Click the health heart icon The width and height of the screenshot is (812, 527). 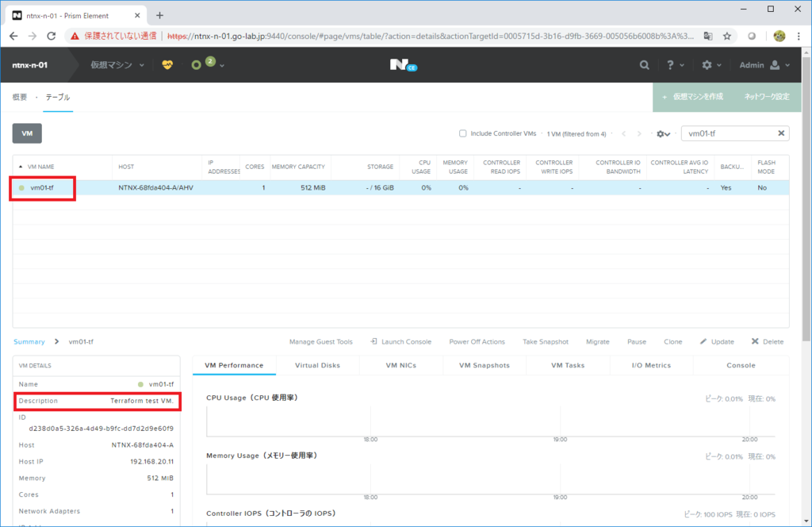(167, 65)
